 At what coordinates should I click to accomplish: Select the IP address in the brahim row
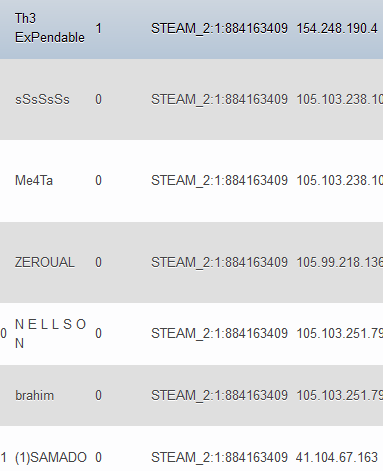pyautogui.click(x=340, y=395)
